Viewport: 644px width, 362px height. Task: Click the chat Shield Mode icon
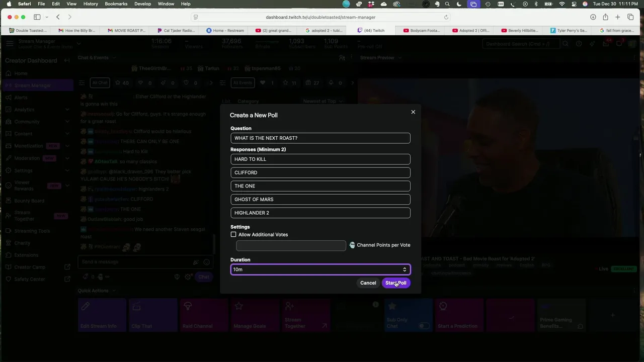click(x=177, y=277)
